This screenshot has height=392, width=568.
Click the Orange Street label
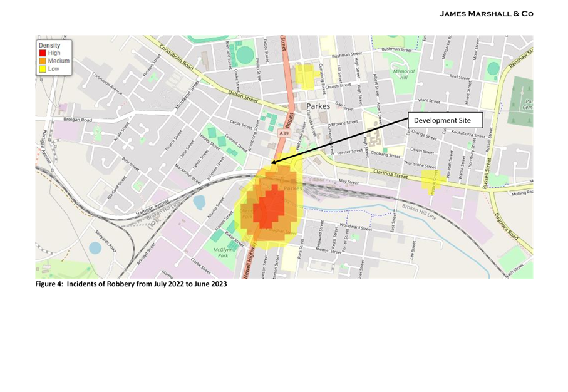424,135
